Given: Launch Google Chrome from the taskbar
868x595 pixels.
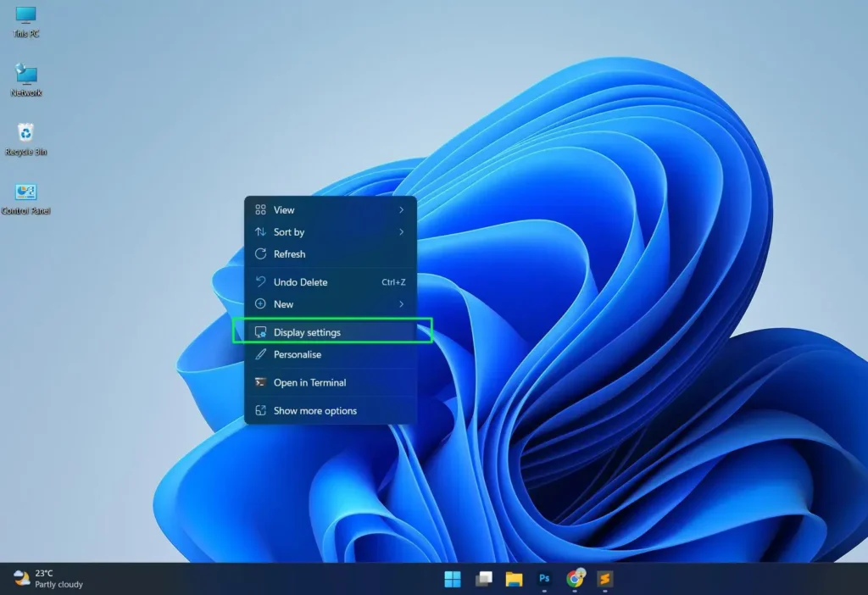Looking at the screenshot, I should pyautogui.click(x=575, y=580).
